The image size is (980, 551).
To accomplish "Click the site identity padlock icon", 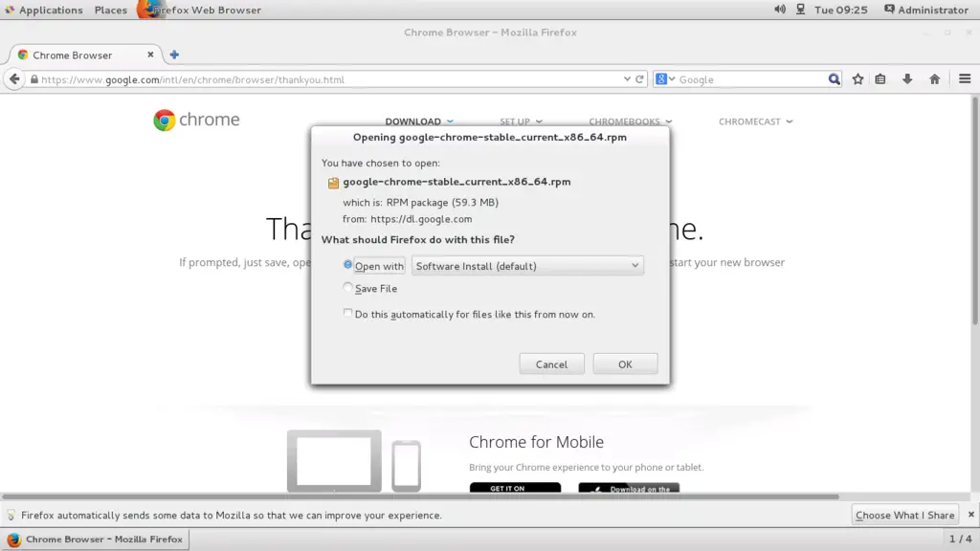I will click(34, 79).
